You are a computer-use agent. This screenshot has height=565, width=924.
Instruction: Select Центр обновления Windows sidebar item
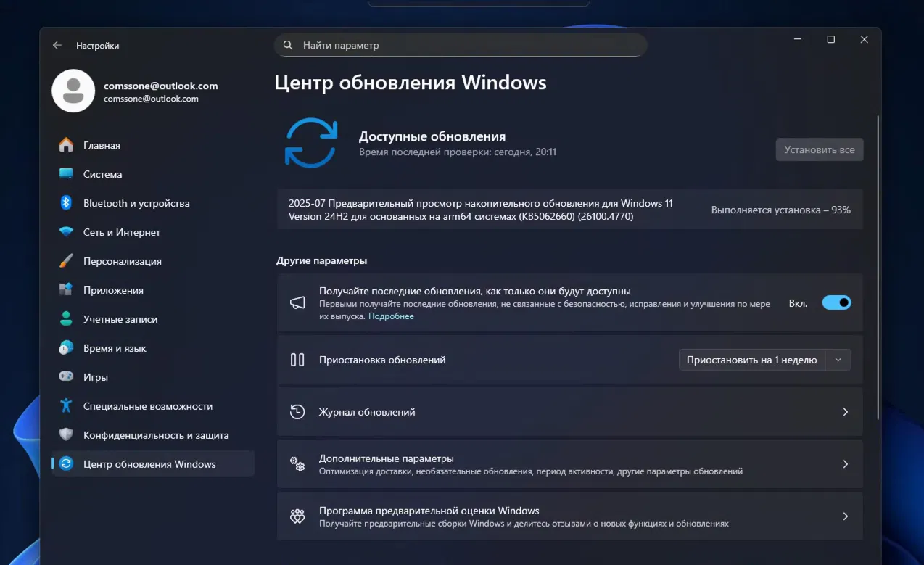pyautogui.click(x=153, y=464)
